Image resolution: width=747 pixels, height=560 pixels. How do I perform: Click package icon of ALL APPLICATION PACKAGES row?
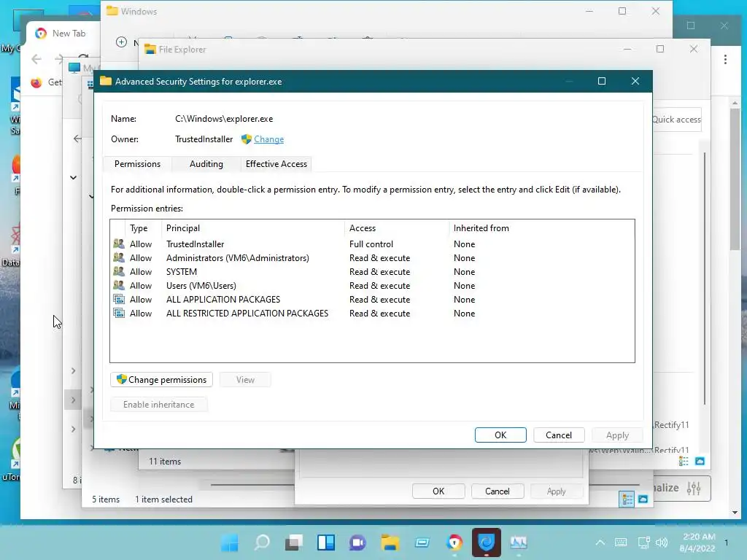[x=119, y=299]
